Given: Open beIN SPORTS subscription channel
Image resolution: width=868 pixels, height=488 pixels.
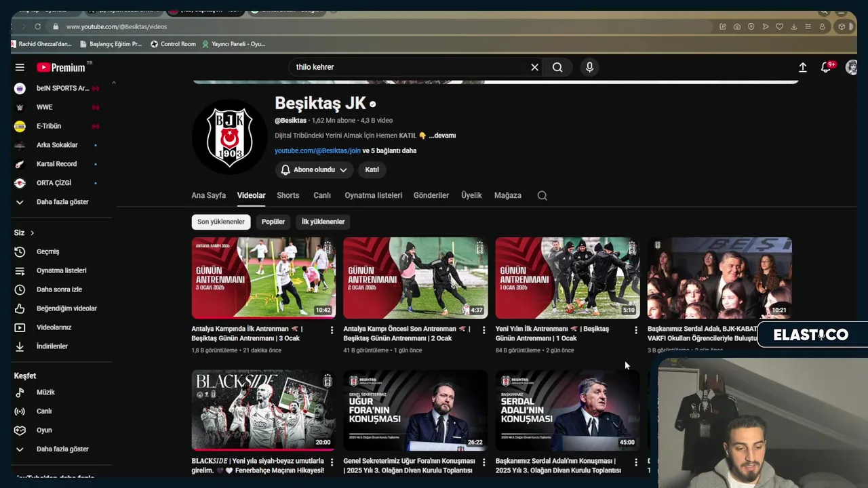Looking at the screenshot, I should [x=61, y=88].
